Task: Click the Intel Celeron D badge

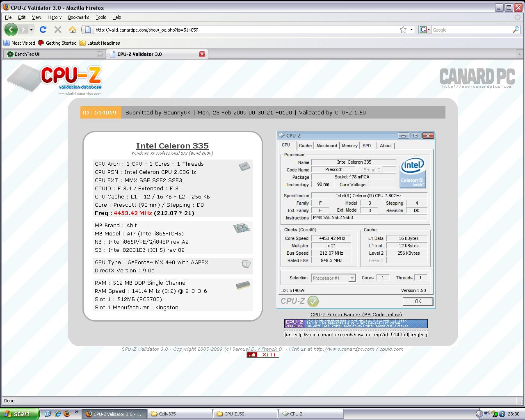Action: pos(413,172)
